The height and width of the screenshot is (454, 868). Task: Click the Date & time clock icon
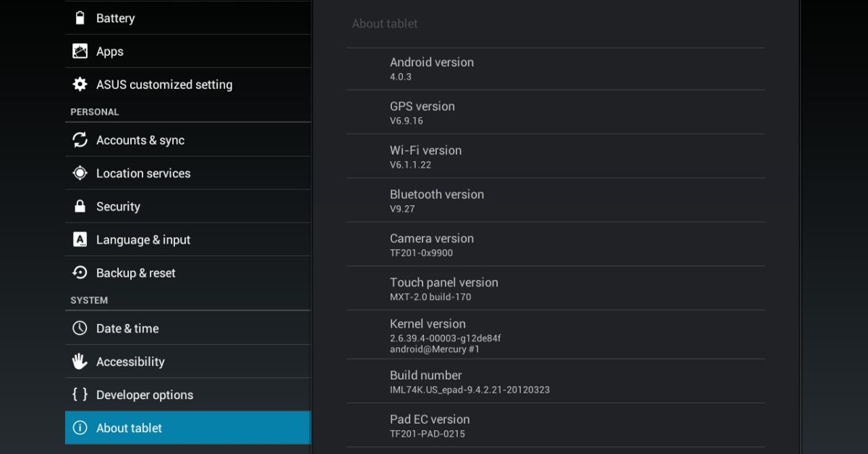[x=80, y=328]
